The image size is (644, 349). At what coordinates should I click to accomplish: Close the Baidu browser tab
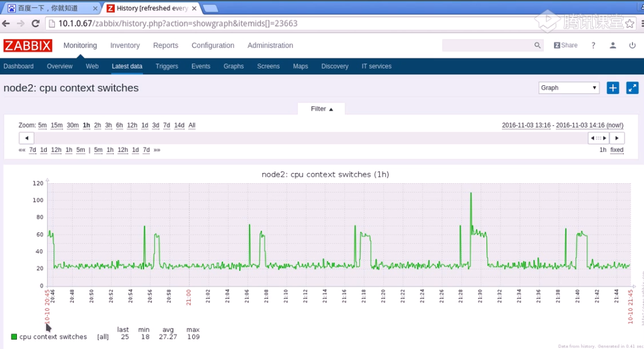pyautogui.click(x=96, y=8)
